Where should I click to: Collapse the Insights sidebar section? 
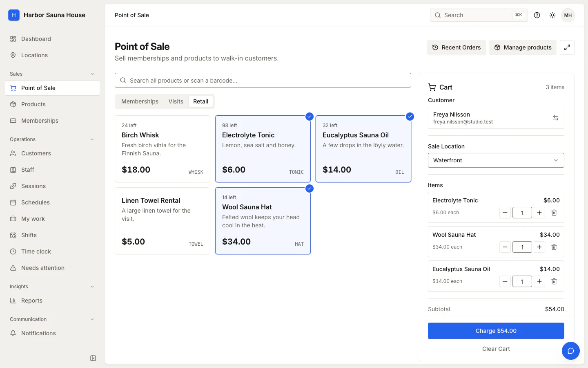[x=52, y=287]
